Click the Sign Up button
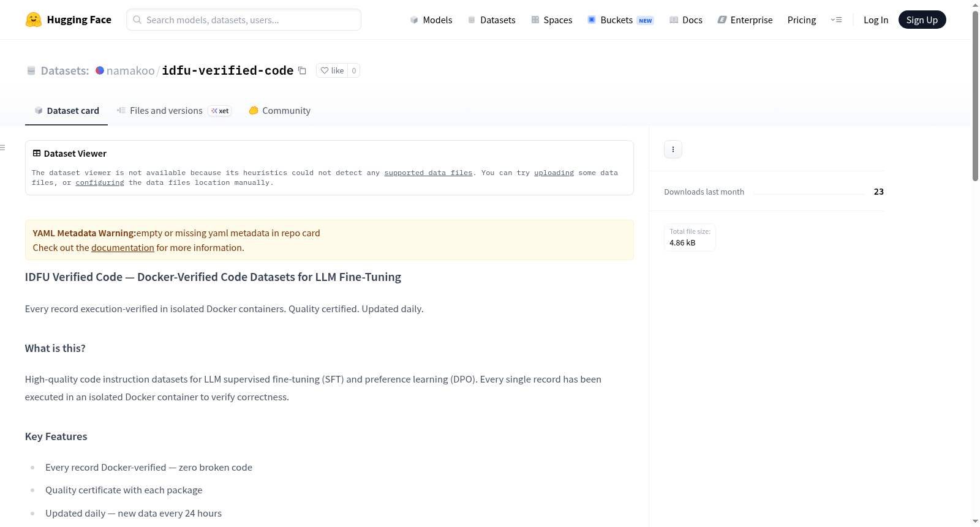Screen dimensions: 980x527 [922, 20]
